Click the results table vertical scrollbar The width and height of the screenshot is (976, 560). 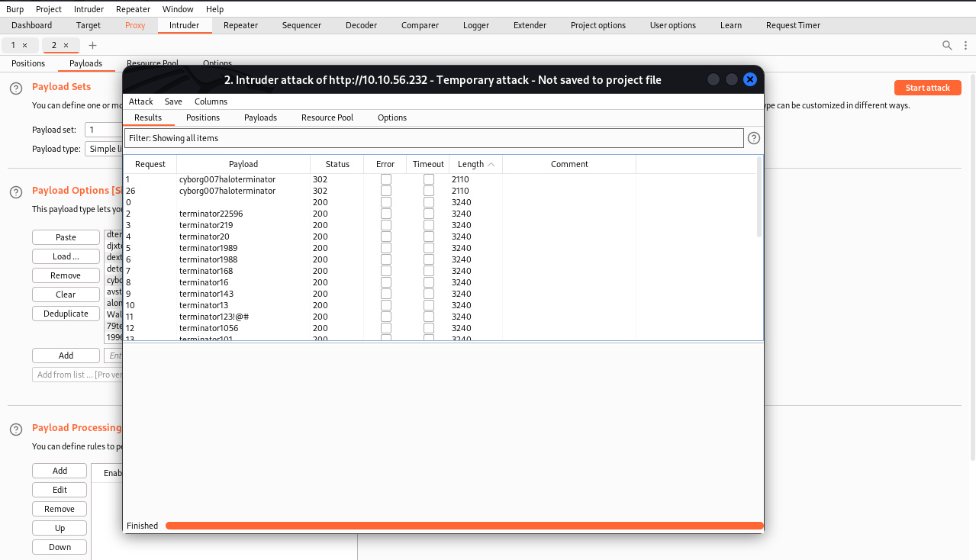click(759, 197)
